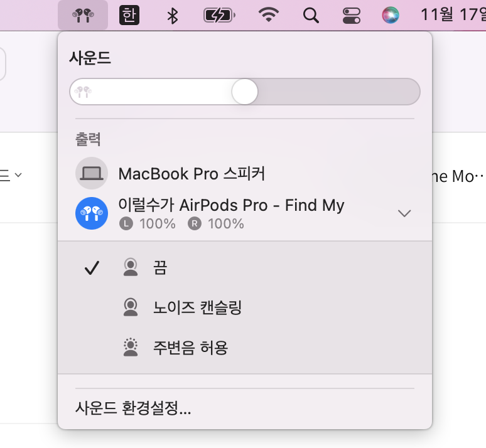
Task: Click the checkmark next to 끔
Action: point(92,268)
